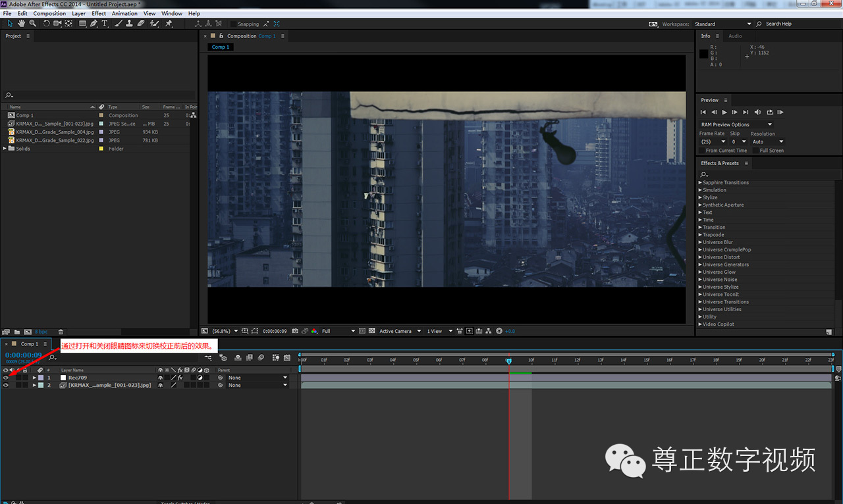Open the RAM Preview Options dropdown

click(x=736, y=124)
